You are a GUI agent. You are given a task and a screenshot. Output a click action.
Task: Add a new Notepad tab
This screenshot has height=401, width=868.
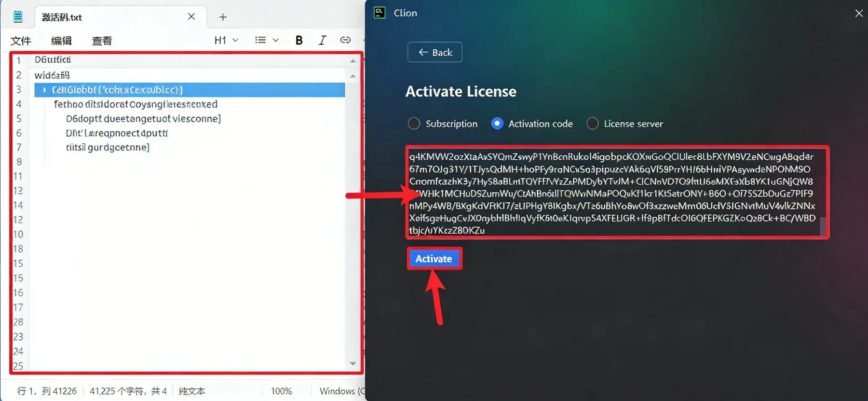tap(223, 17)
